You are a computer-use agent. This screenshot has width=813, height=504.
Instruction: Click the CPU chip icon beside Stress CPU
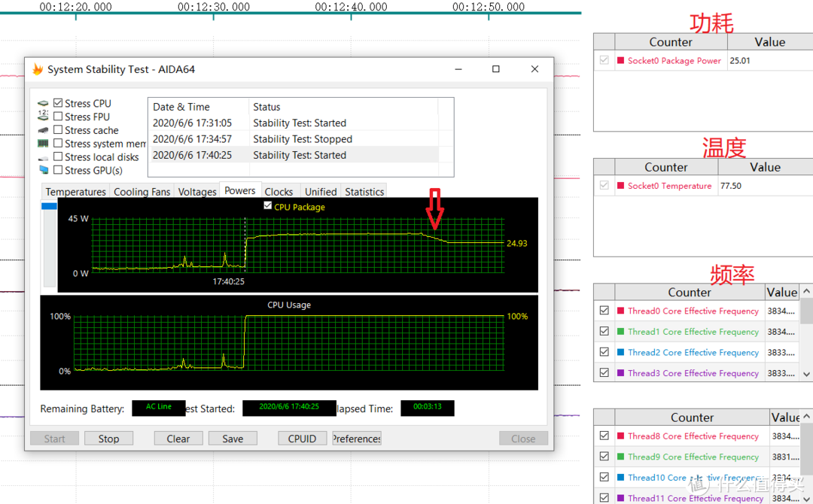pyautogui.click(x=43, y=104)
